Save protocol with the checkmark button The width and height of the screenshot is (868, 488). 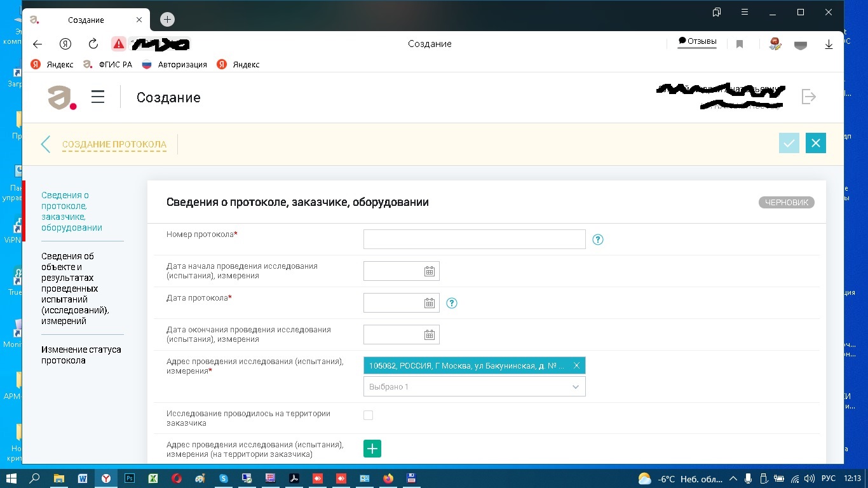click(789, 144)
